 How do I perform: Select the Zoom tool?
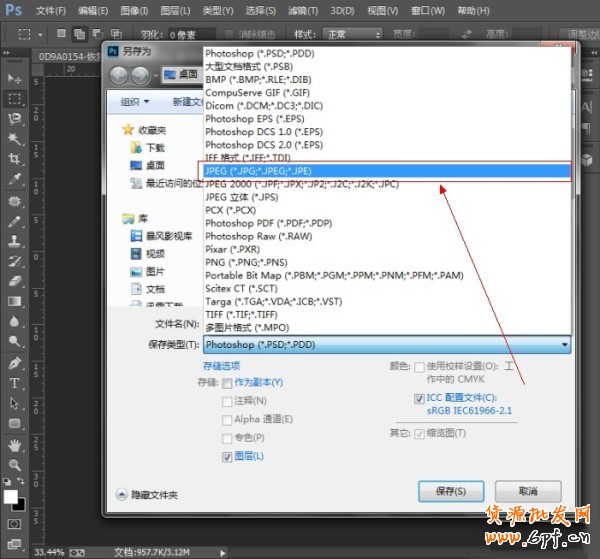point(15,465)
